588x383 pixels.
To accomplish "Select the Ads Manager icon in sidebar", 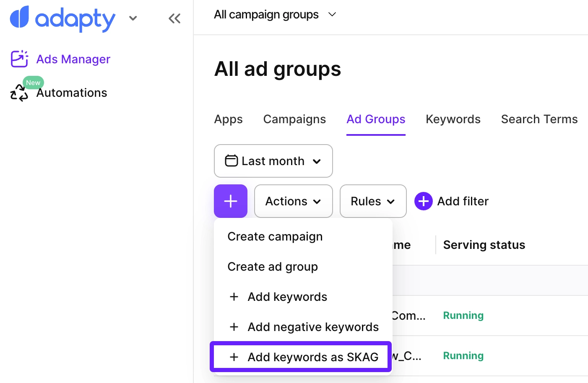I will [19, 59].
